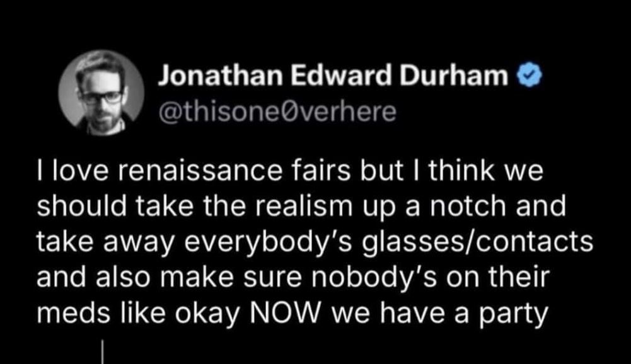
Task: Select the word Durham in display name
Action: pos(454,75)
